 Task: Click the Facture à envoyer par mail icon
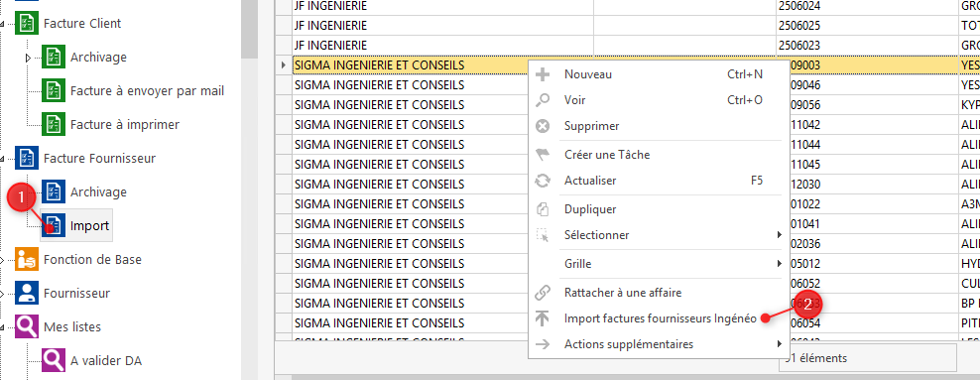pyautogui.click(x=54, y=91)
